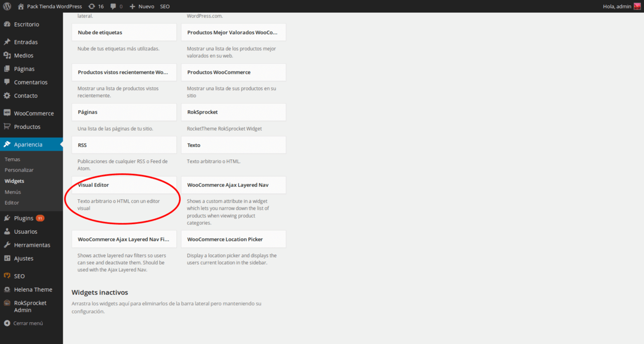Click the RokSprocket Admin icon
The height and width of the screenshot is (344, 644).
[x=7, y=303]
